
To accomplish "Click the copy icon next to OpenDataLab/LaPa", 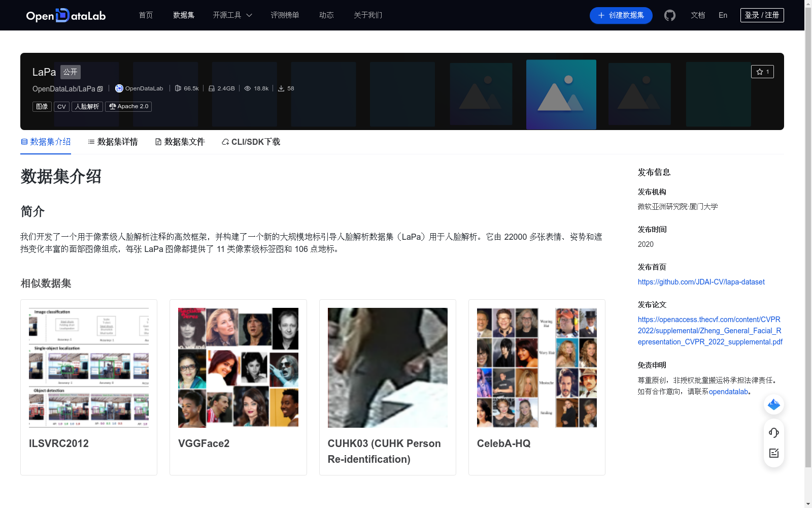I will tap(100, 88).
